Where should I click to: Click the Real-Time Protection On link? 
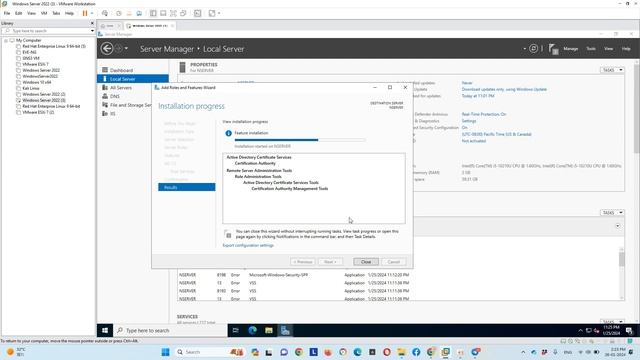tap(484, 114)
